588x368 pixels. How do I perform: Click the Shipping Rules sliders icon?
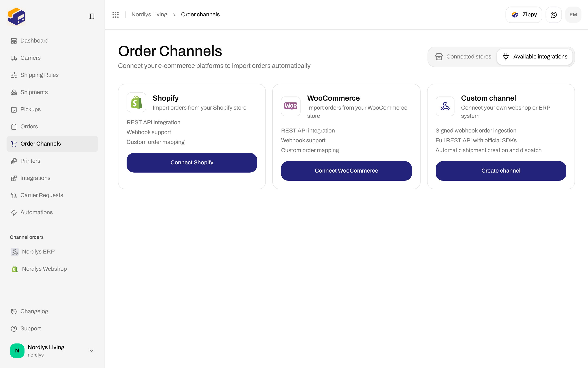click(x=14, y=75)
